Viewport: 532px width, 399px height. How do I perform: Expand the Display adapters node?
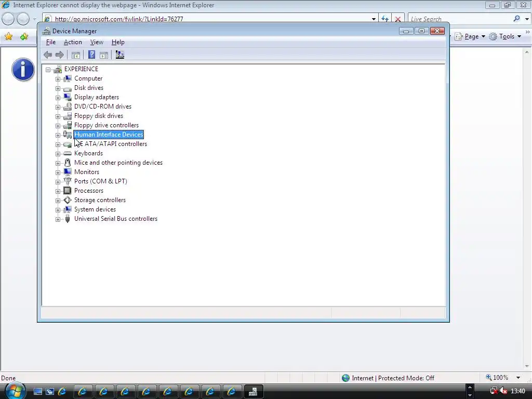[x=58, y=97]
